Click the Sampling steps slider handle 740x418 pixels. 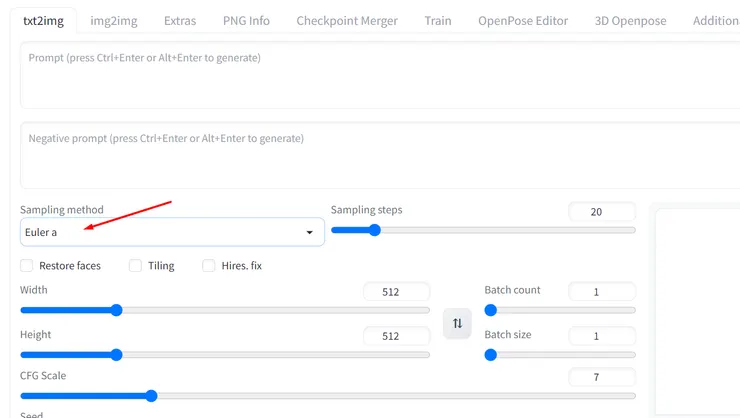pos(374,230)
